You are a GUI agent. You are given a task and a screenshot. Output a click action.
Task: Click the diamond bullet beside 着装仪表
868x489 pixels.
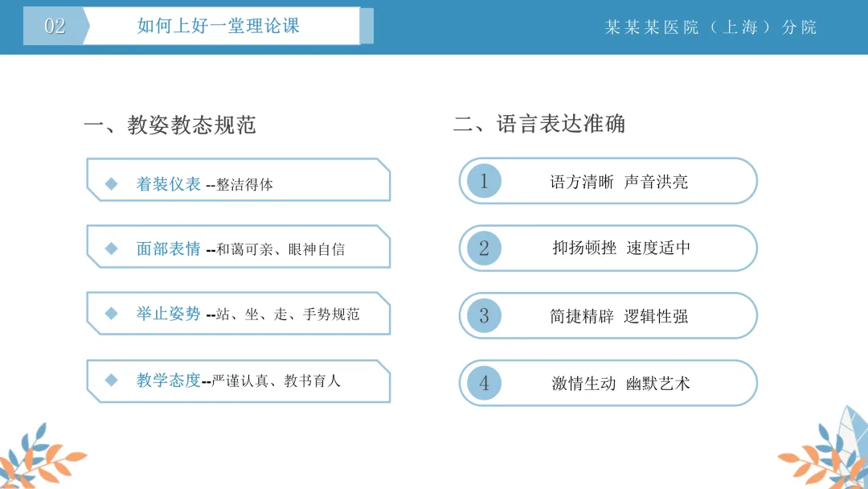tap(111, 184)
